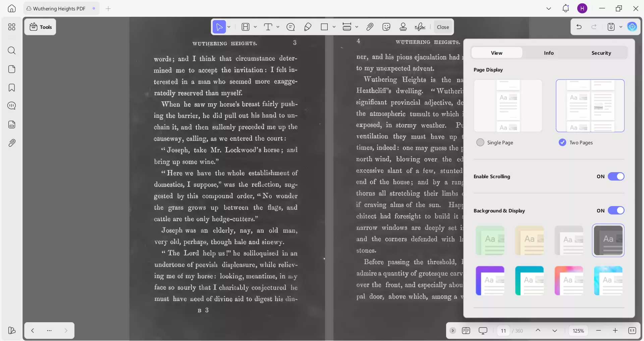Expand the selection tool dropdown arrow
This screenshot has width=644, height=341.
[229, 27]
